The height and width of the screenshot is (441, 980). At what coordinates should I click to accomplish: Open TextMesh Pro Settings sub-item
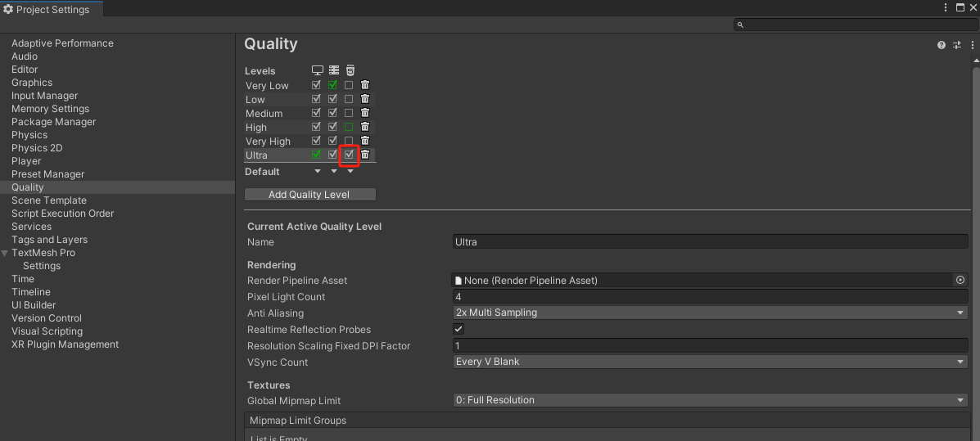click(42, 265)
